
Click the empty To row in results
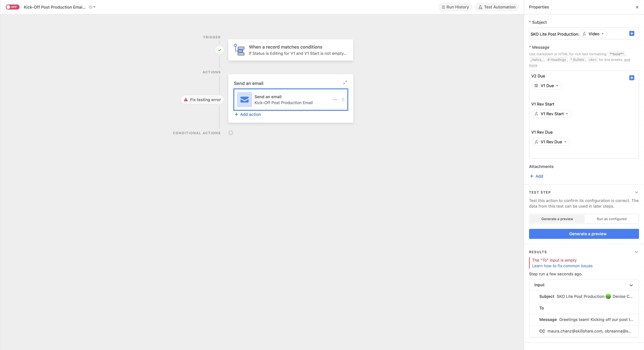click(x=584, y=308)
